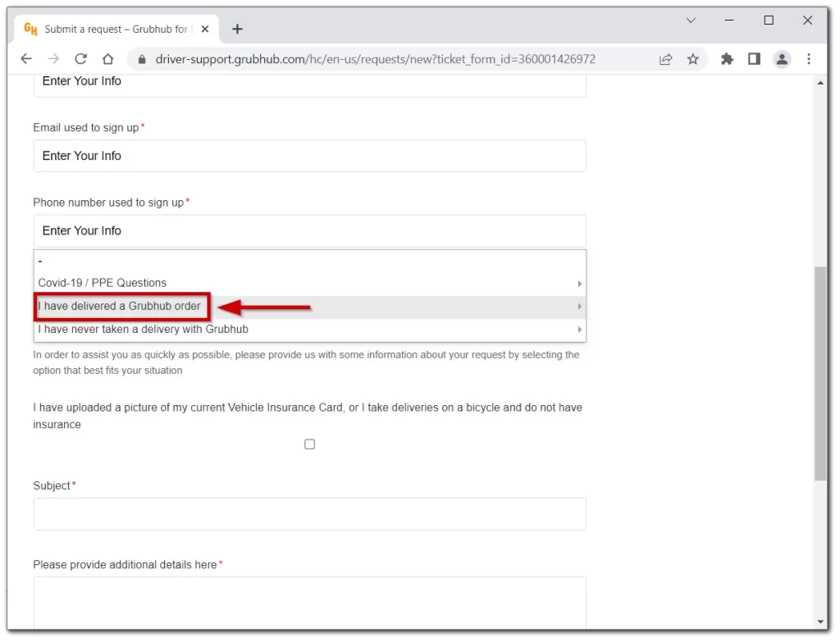The width and height of the screenshot is (840, 642).
Task: Click the 'Email used to sign up' field
Action: point(309,156)
